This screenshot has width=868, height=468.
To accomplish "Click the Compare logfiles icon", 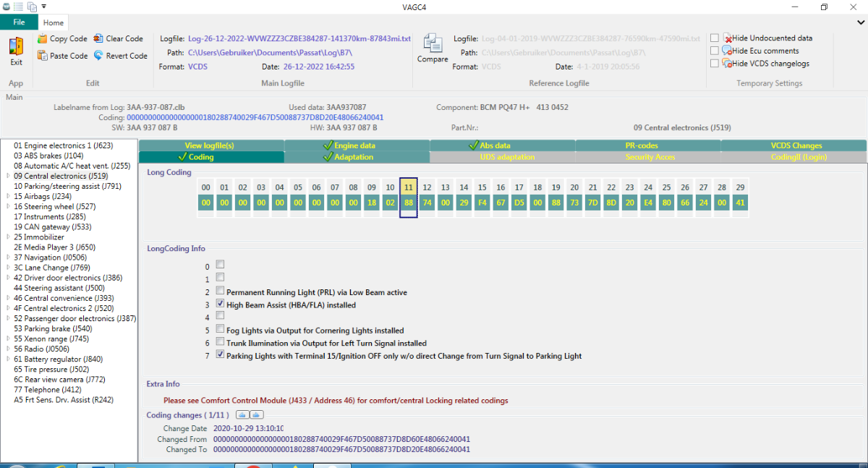I will tap(433, 44).
